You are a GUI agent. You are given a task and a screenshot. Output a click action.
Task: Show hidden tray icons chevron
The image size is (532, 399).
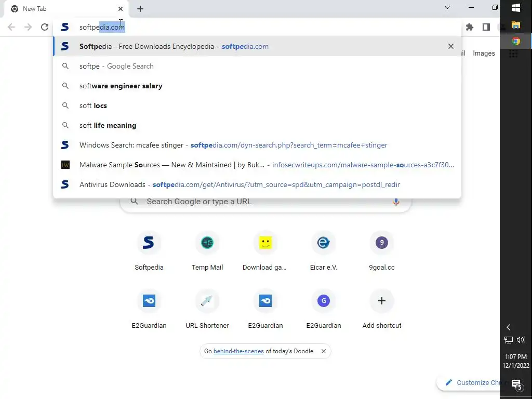pyautogui.click(x=508, y=327)
